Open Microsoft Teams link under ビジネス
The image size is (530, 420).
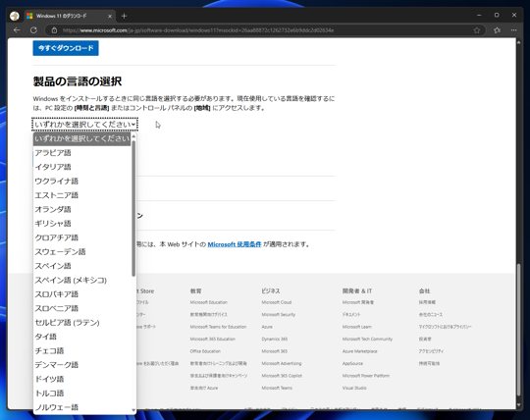click(x=277, y=388)
